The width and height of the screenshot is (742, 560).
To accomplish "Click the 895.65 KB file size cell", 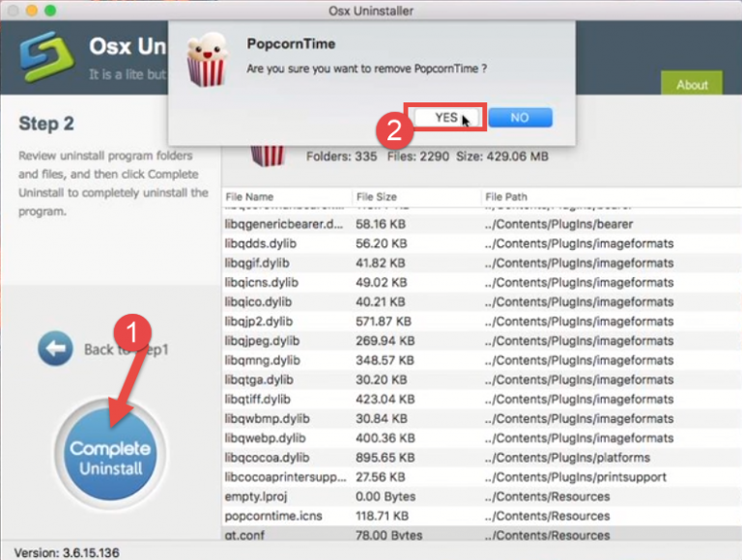I will tap(385, 458).
